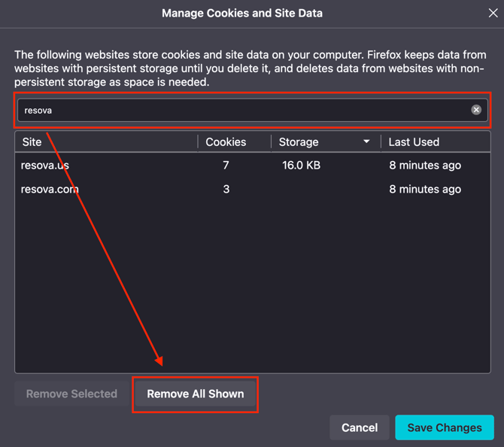Click the 16.0 KB storage value
Image resolution: width=504 pixels, height=447 pixels.
[301, 166]
